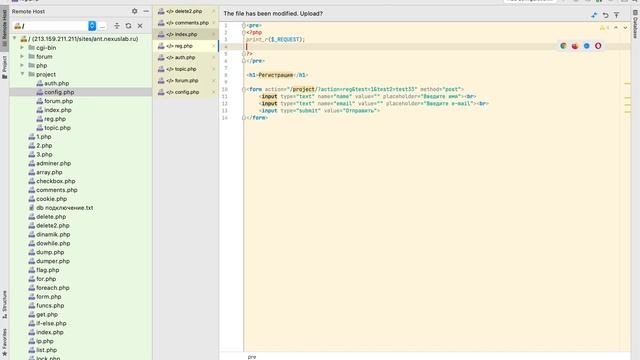The image size is (640, 360).
Task: Open page in Safari browser
Action: pos(587,46)
